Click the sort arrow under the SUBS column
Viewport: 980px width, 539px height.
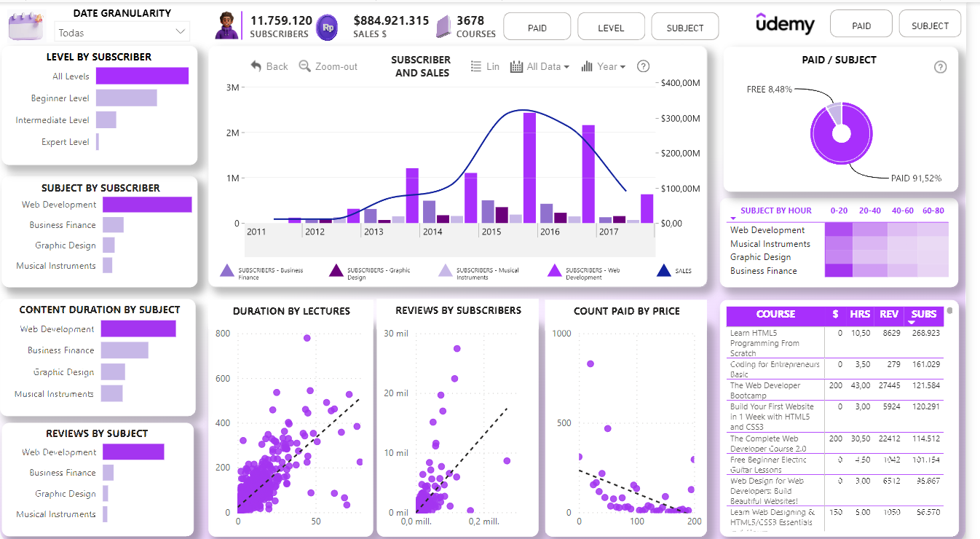pos(911,322)
